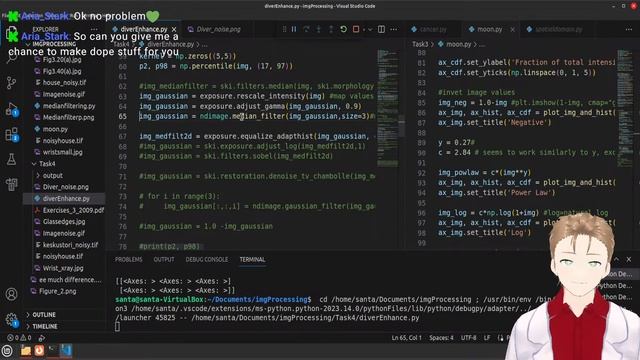The height and width of the screenshot is (360, 640).
Task: Click the left editor minimap
Action: pyautogui.click(x=388, y=108)
